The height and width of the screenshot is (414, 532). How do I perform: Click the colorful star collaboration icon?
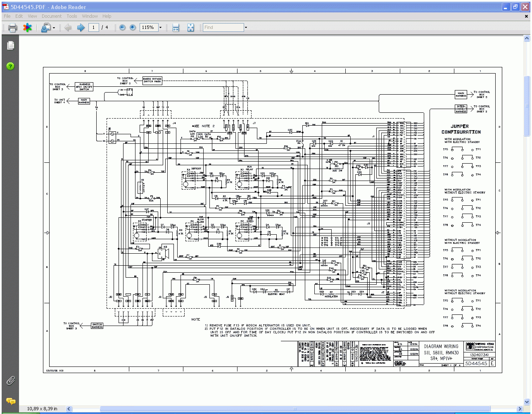tap(27, 28)
